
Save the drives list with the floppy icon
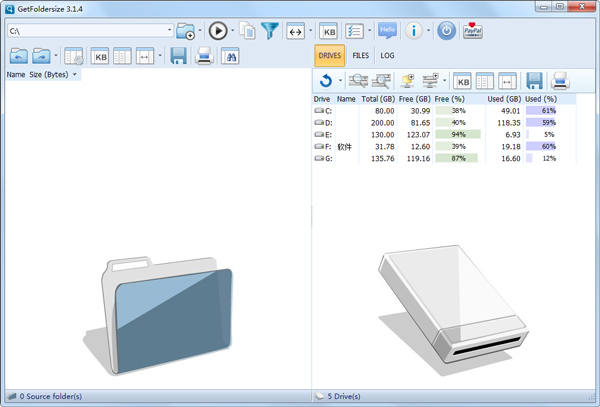[x=534, y=81]
